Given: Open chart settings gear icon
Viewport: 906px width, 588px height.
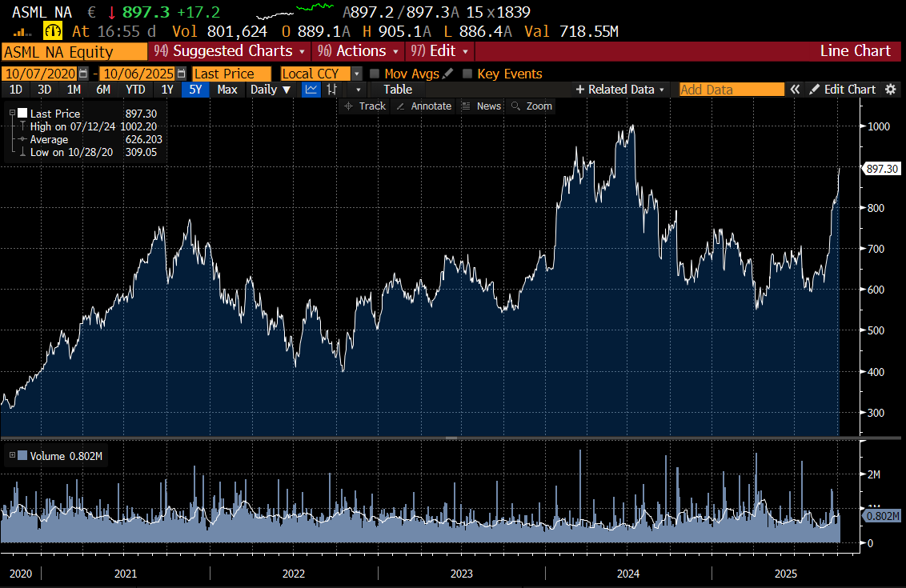Looking at the screenshot, I should click(x=891, y=90).
